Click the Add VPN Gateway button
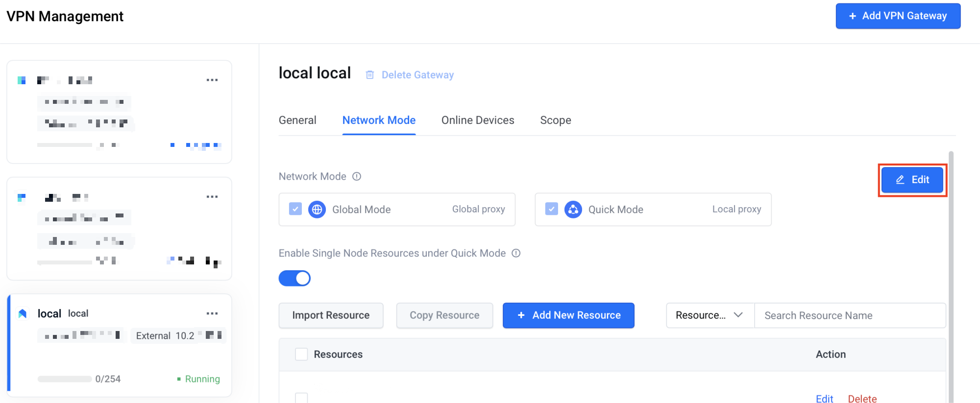980x403 pixels. (898, 16)
